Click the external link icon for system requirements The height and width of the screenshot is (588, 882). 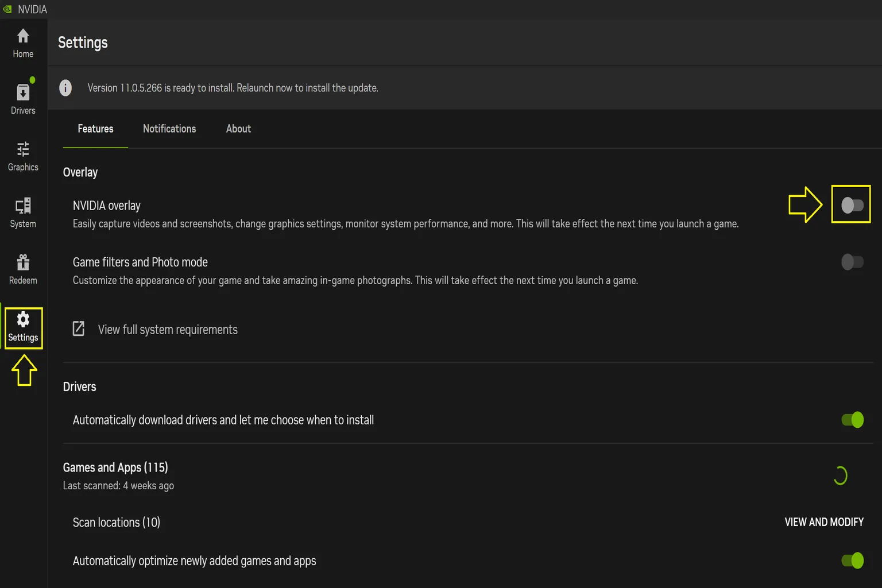79,329
